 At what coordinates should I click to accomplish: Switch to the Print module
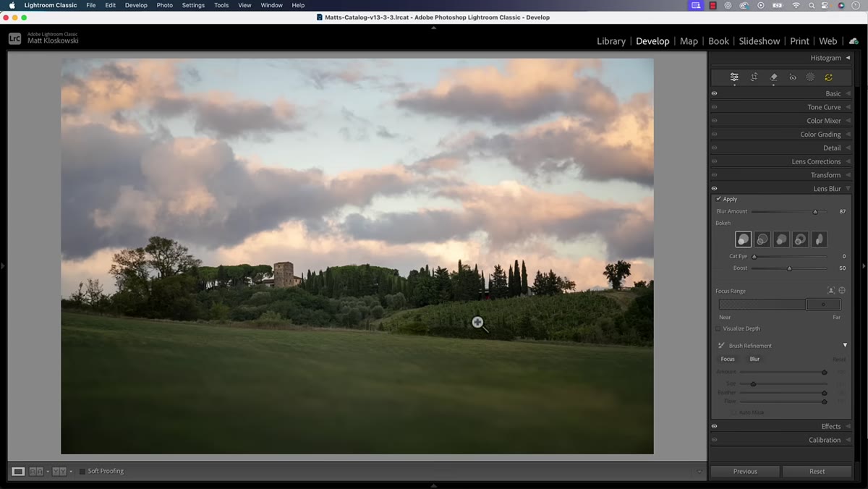[x=799, y=41]
